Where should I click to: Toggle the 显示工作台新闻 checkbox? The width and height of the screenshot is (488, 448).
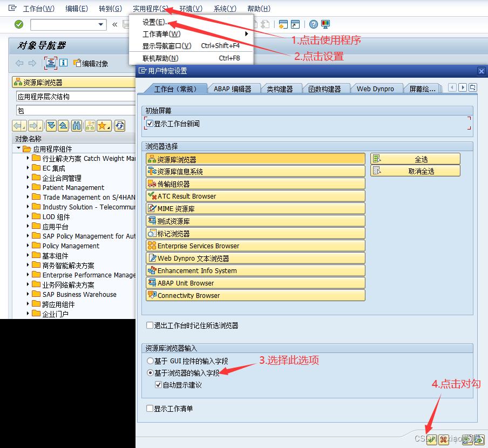click(150, 124)
